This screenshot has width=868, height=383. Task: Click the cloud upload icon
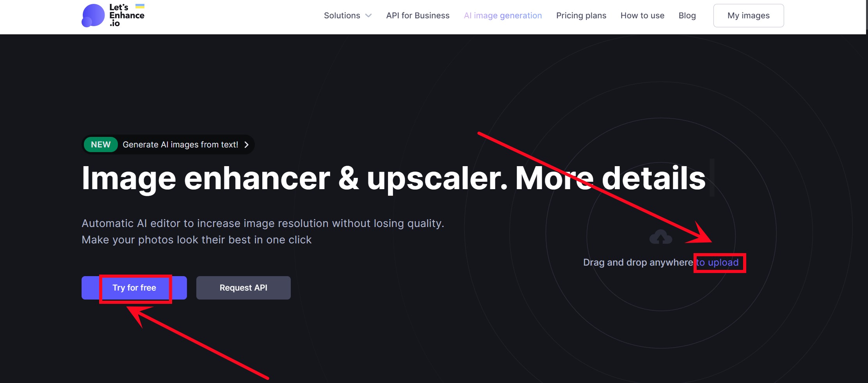[x=660, y=237]
